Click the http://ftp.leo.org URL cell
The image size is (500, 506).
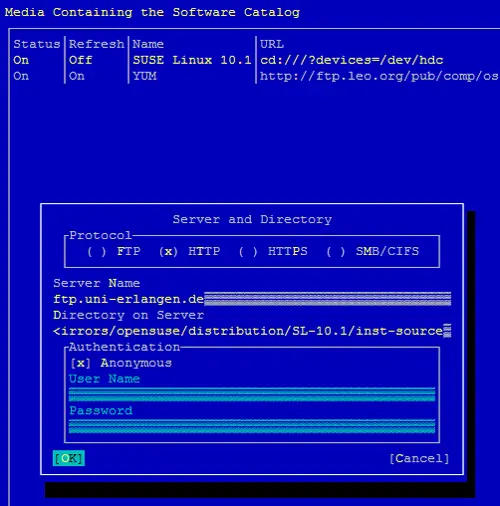379,76
